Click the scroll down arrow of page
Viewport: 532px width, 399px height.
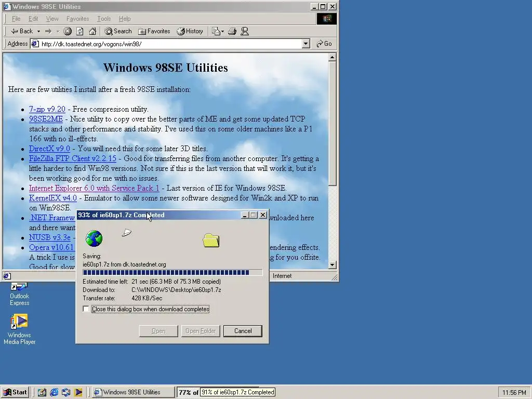[x=332, y=264]
